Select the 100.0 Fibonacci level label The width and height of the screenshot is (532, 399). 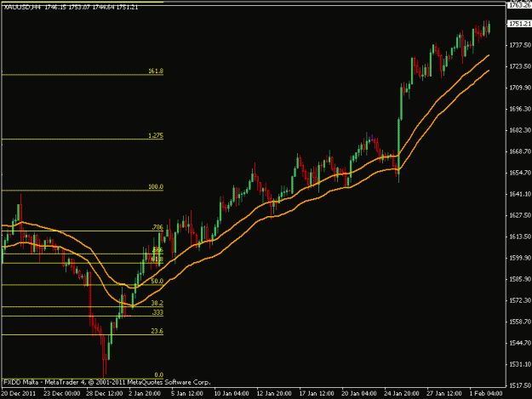point(156,187)
